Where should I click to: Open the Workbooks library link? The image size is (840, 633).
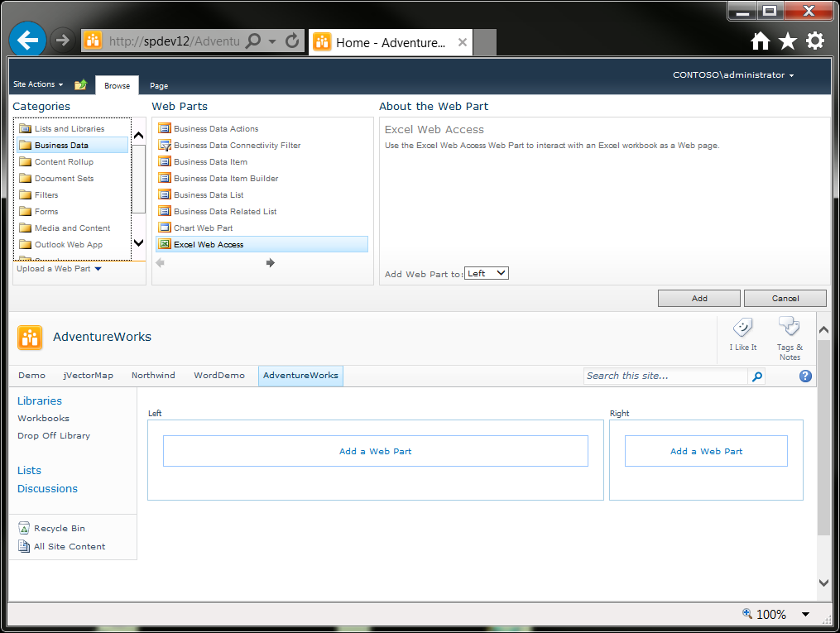tap(43, 418)
